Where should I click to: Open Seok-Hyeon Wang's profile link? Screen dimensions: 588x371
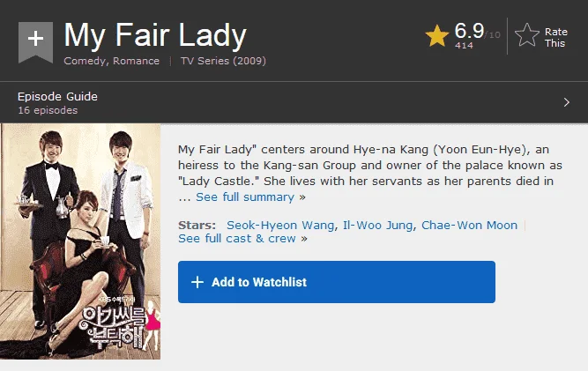(x=280, y=225)
